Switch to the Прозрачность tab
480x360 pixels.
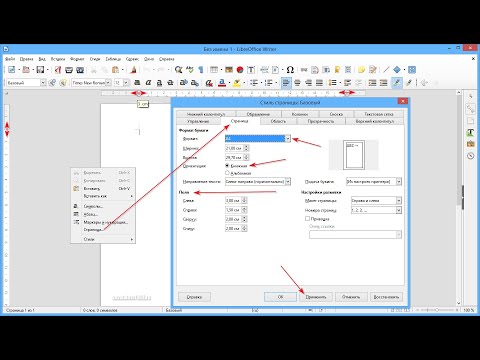point(321,121)
